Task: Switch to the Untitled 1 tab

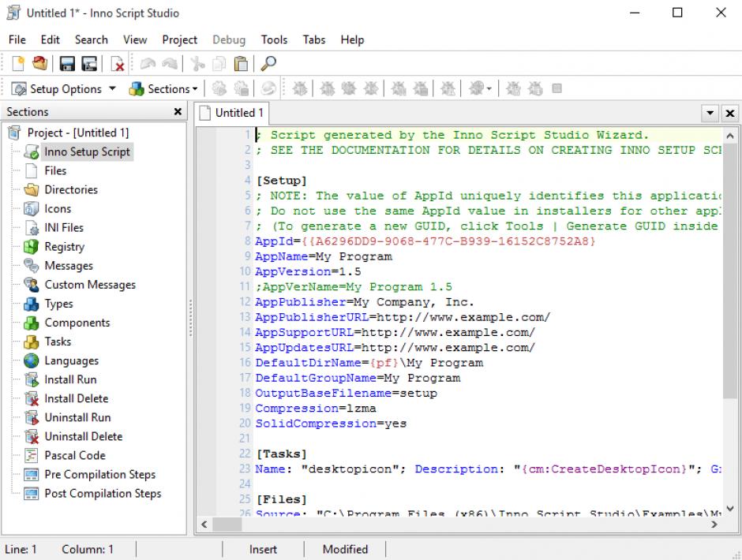Action: [232, 113]
